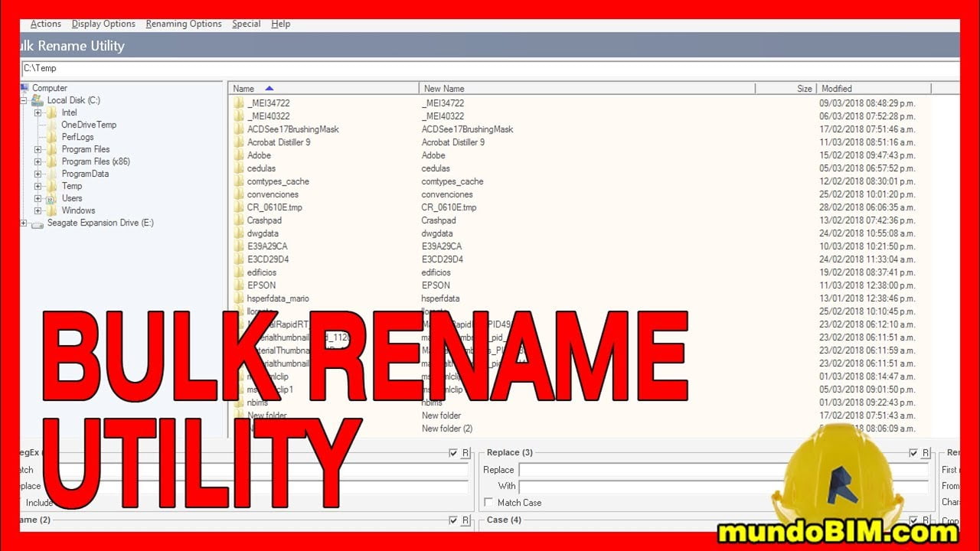
Task: Expand the Seagate Expansion Drive (E:) node
Action: (x=24, y=223)
